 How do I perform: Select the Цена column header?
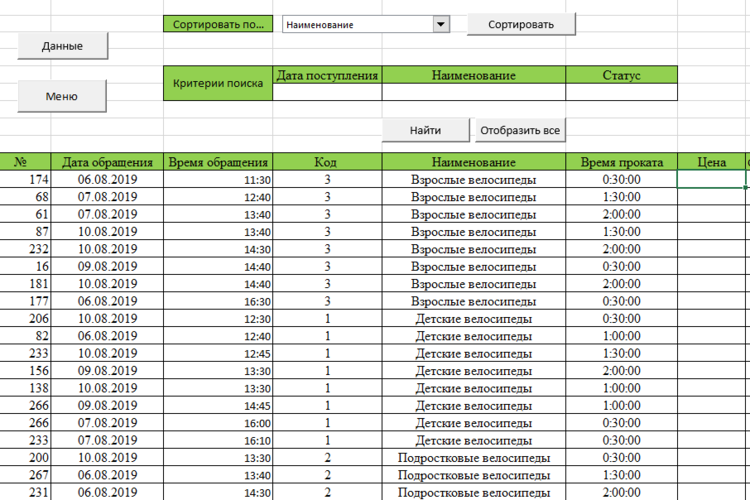tap(712, 162)
